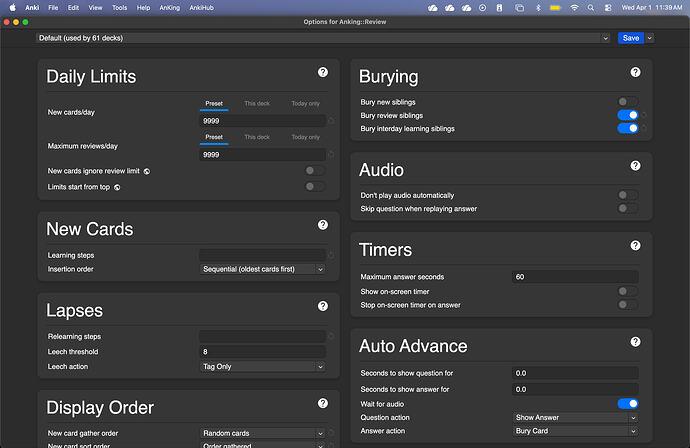Toggle New cards ignore review limit
Screen dimensions: 690x448
click(x=314, y=170)
